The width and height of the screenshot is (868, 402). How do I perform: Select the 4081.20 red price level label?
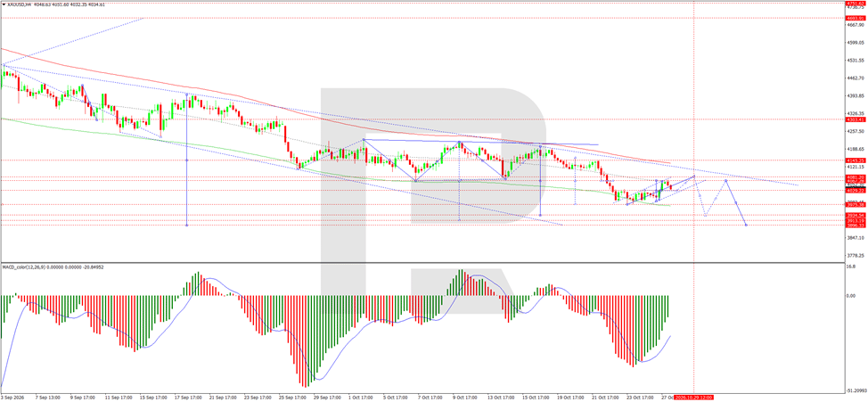856,176
